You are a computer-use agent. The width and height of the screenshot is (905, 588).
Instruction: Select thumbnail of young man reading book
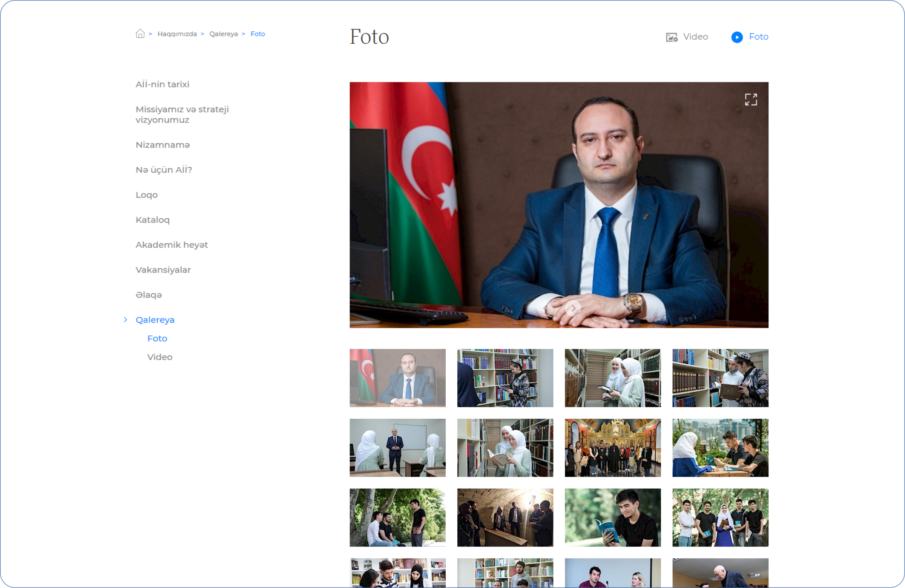pos(612,517)
